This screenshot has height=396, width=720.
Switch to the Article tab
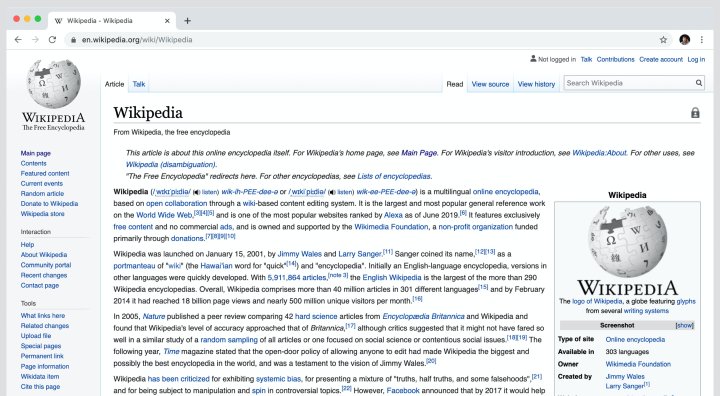point(114,84)
